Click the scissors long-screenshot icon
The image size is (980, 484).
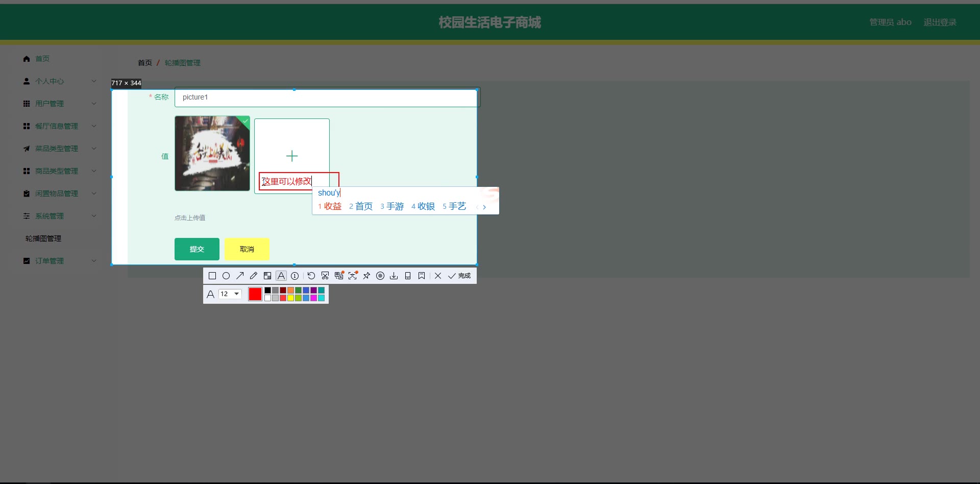(325, 276)
